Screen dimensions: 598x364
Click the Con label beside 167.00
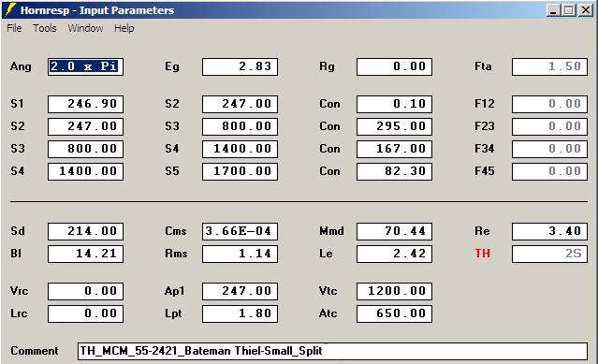coord(329,149)
